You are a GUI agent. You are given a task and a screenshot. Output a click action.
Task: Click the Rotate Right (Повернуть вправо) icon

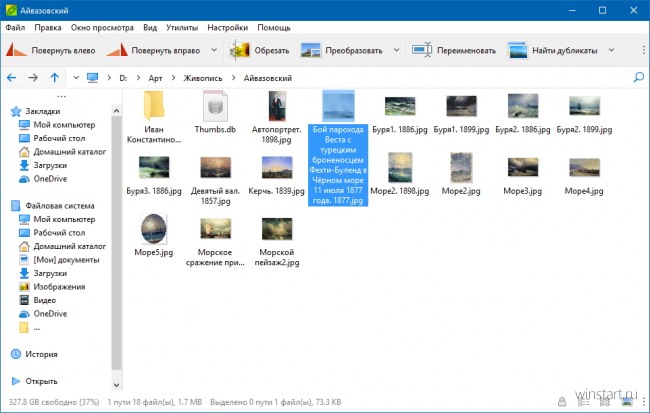pyautogui.click(x=117, y=50)
